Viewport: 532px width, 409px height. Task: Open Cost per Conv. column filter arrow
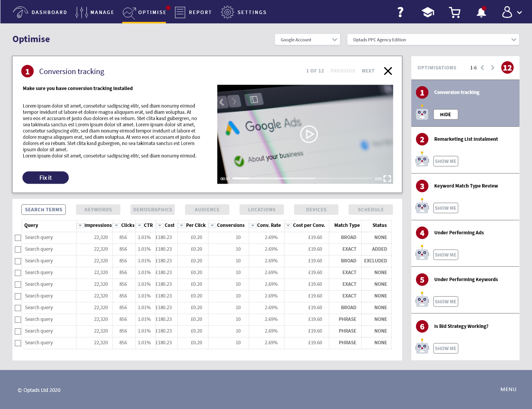pos(288,225)
